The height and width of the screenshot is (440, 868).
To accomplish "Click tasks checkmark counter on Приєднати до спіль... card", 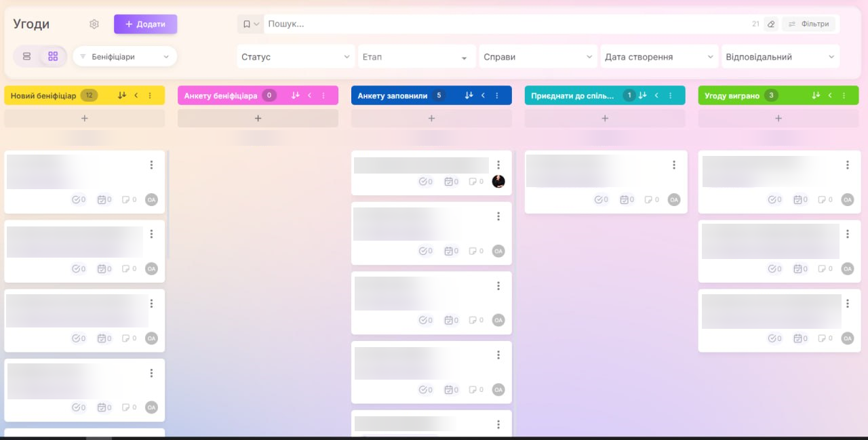I will 601,199.
